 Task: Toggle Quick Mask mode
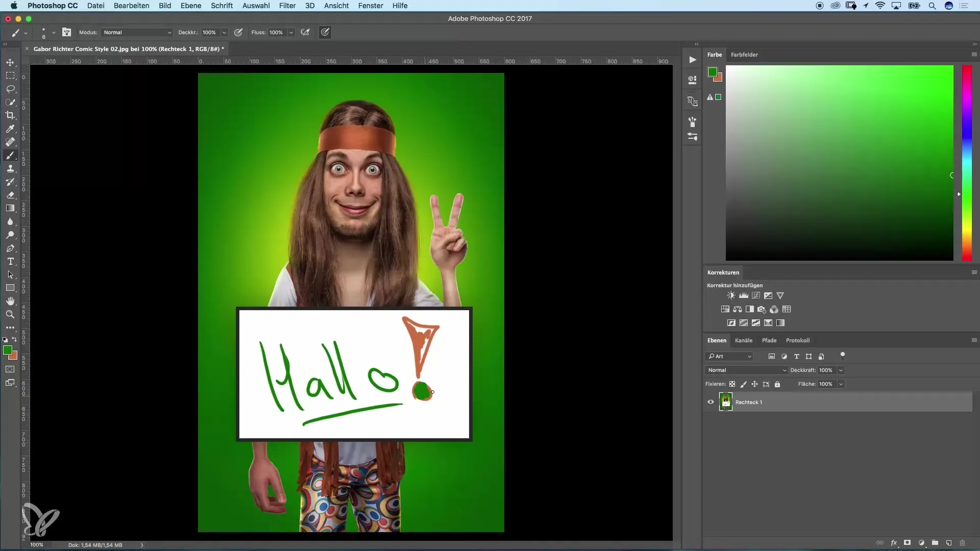[10, 369]
